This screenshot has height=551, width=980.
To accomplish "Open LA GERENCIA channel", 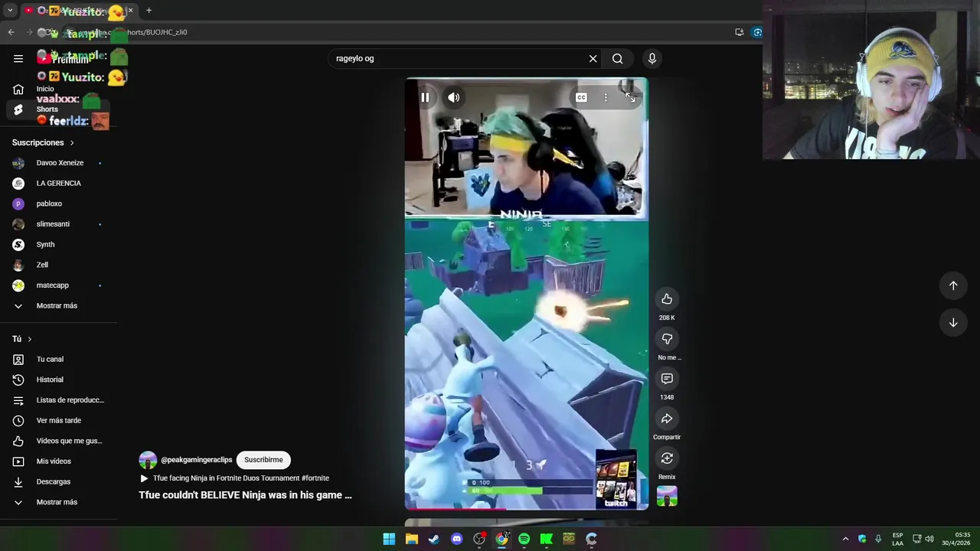I will 60,183.
